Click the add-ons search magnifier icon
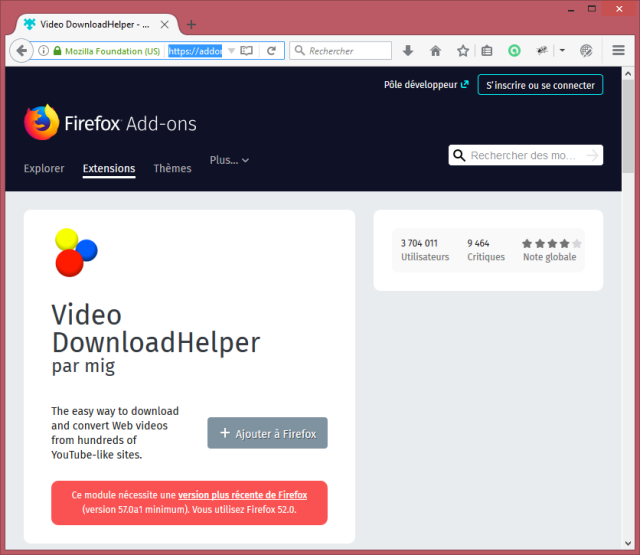Image resolution: width=640 pixels, height=555 pixels. (459, 155)
